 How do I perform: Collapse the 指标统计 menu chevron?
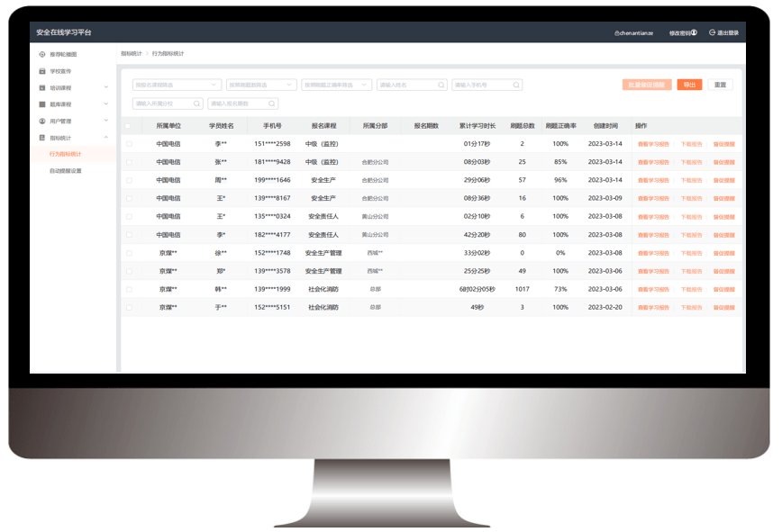click(106, 138)
